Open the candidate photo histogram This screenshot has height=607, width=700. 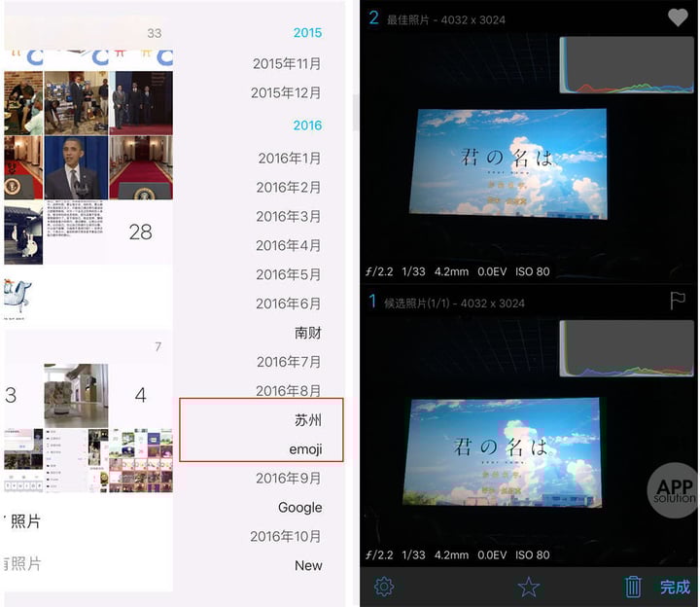627,348
